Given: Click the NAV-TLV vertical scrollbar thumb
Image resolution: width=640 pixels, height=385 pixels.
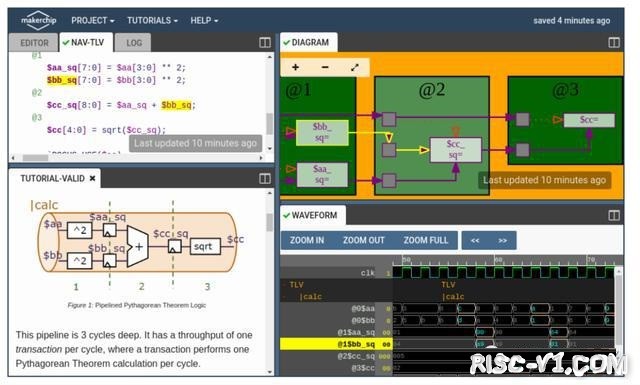Looking at the screenshot, I should point(269,123).
